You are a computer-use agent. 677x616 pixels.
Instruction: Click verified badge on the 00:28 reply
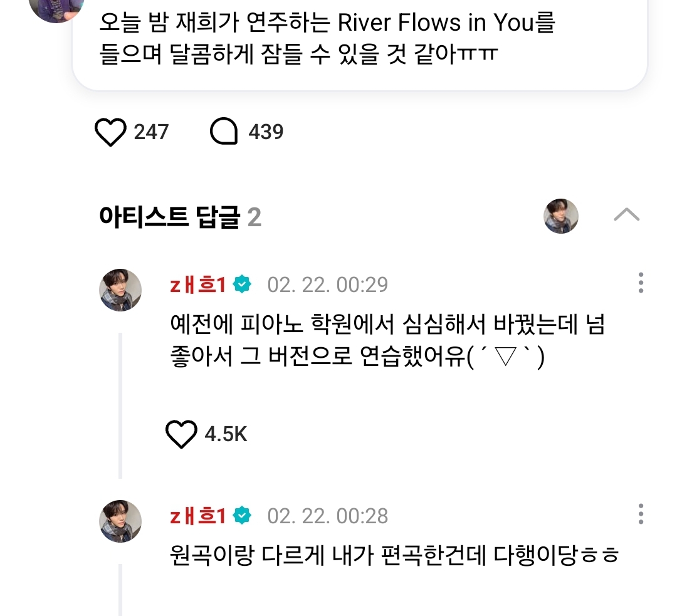coord(242,516)
